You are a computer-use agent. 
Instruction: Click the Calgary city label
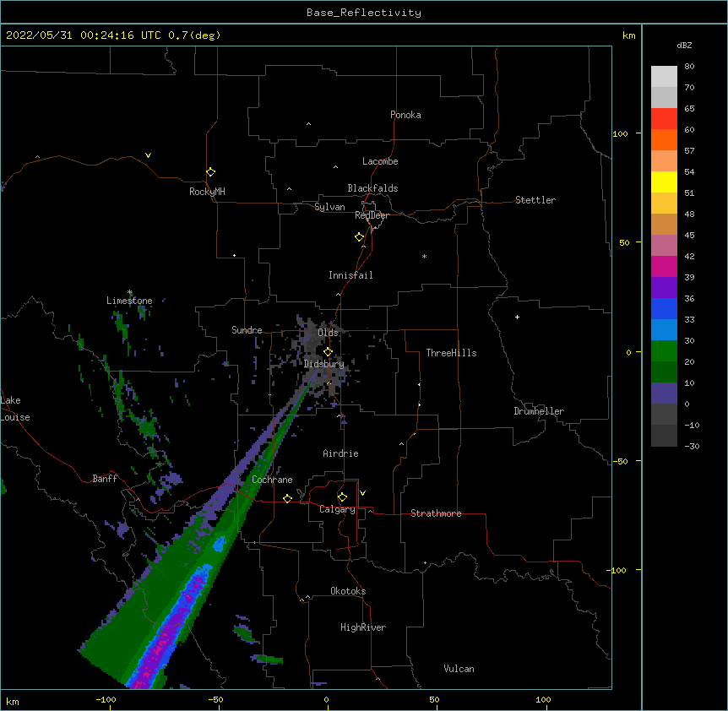(x=337, y=509)
